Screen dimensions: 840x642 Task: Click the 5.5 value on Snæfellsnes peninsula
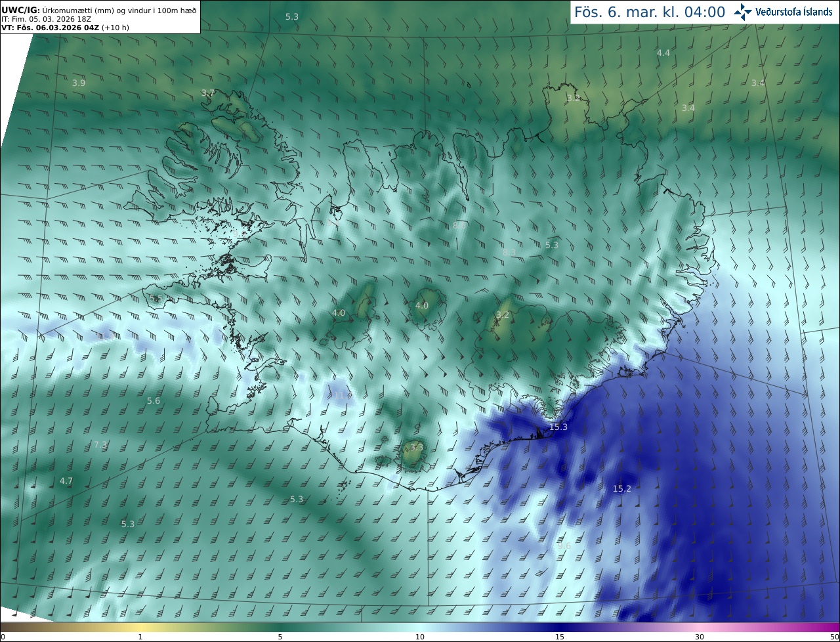coord(156,299)
